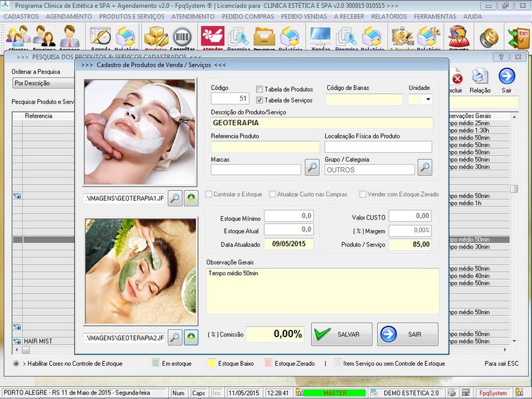532x399 pixels.
Task: Open the Marcas search lookup
Action: [x=312, y=168]
